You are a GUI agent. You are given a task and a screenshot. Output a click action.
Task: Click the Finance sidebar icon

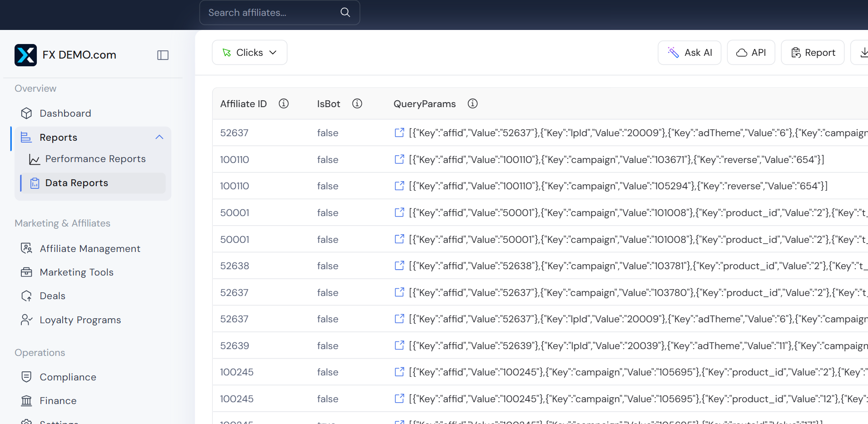pyautogui.click(x=26, y=400)
